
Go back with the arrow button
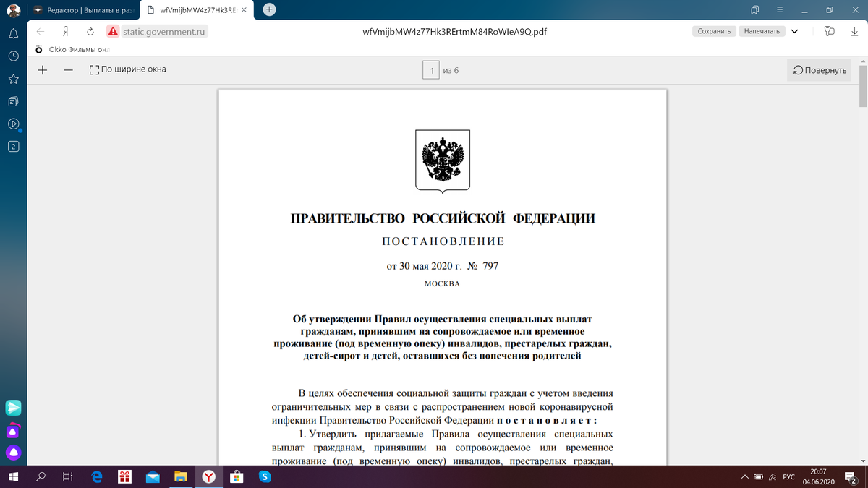(x=41, y=31)
